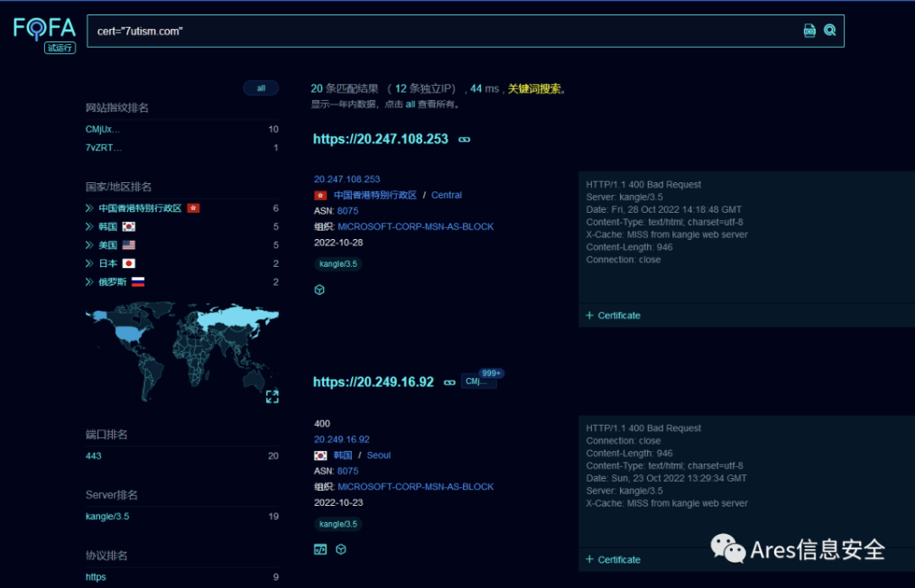This screenshot has width=915, height=588.
Task: Open the document icon beside the search icon
Action: pyautogui.click(x=809, y=31)
